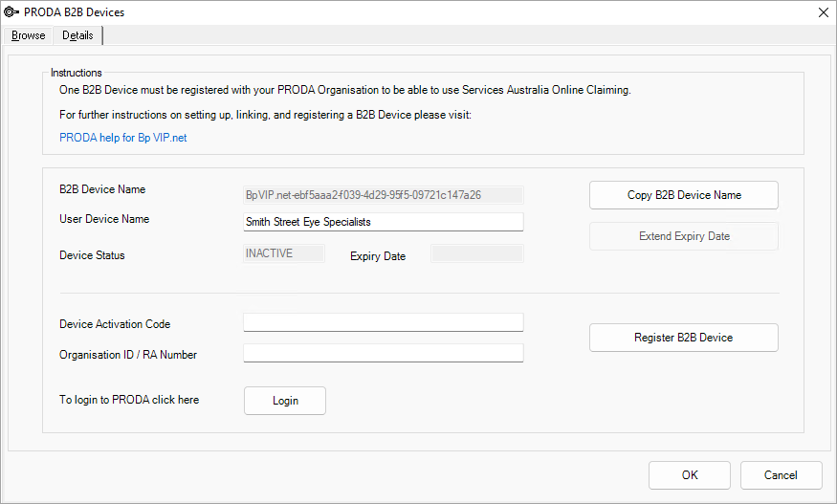Click the 'Instructions' group heading
This screenshot has height=504, width=837.
[x=76, y=73]
